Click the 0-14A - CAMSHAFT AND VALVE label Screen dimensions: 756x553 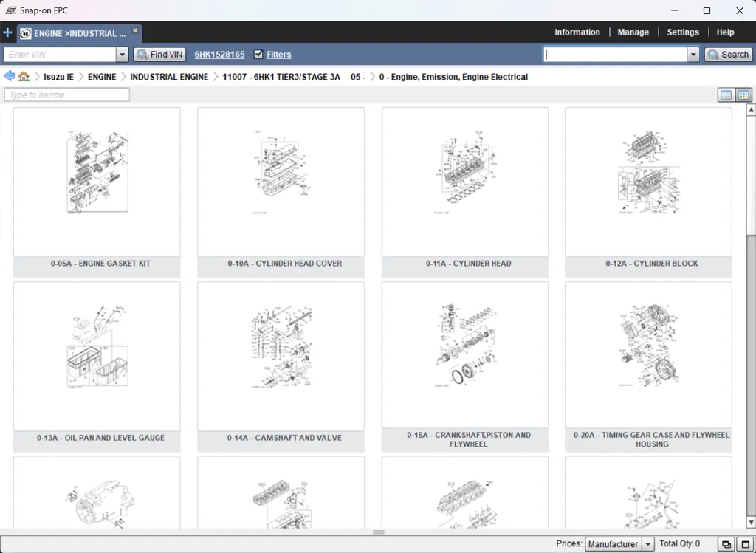(284, 438)
